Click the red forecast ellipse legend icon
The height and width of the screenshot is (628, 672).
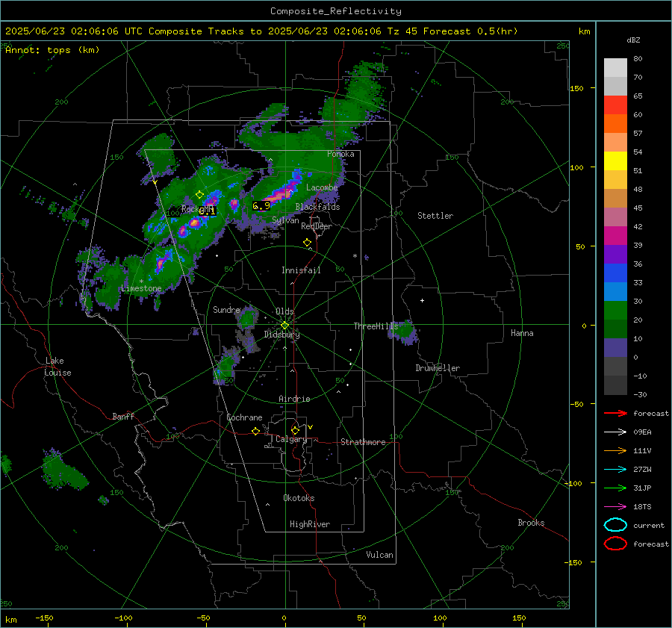[615, 544]
